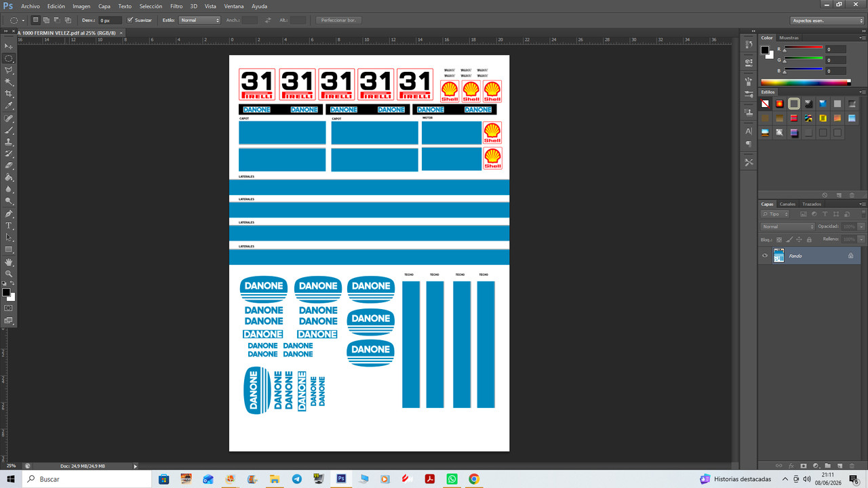The width and height of the screenshot is (868, 488).
Task: Switch to the Trazados tab
Action: (x=812, y=204)
